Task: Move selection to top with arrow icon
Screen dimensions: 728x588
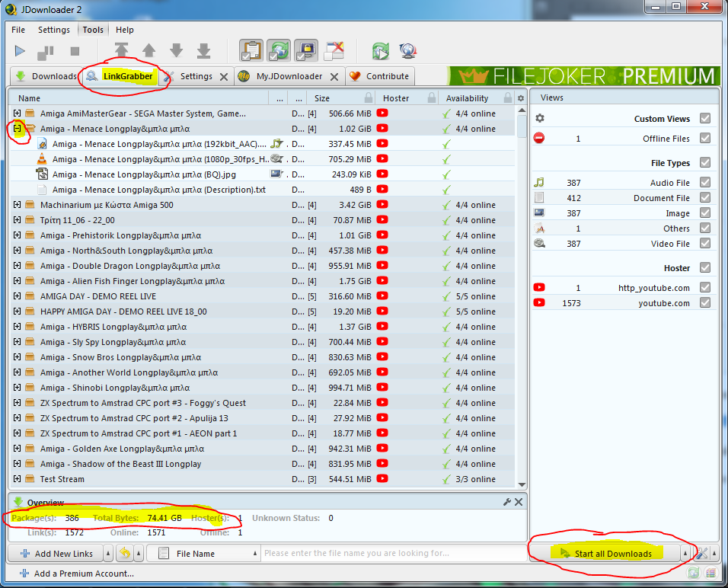Action: [121, 51]
